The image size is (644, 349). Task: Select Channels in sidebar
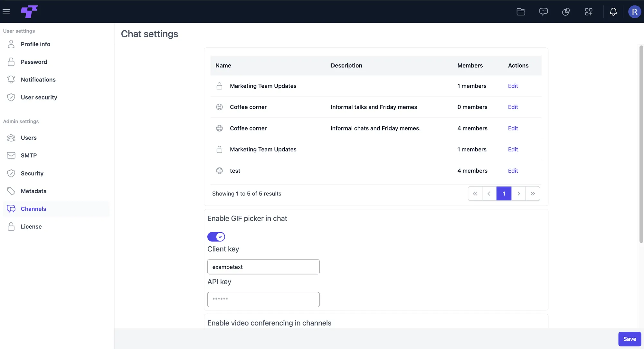pyautogui.click(x=56, y=209)
